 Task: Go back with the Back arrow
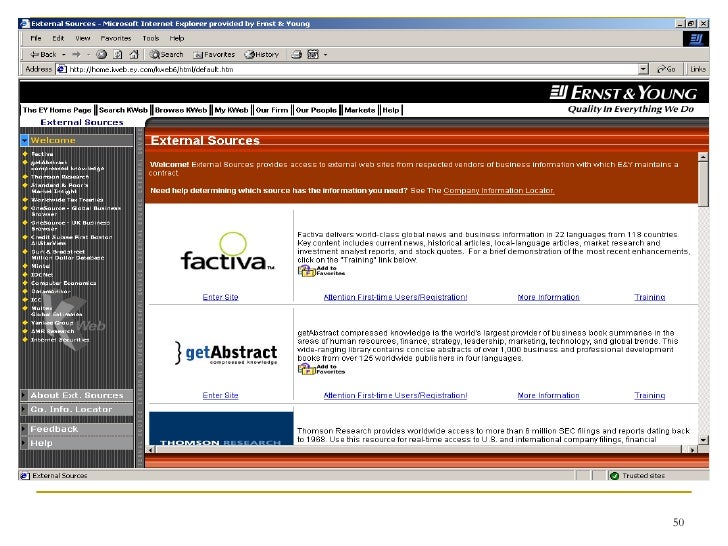click(43, 54)
